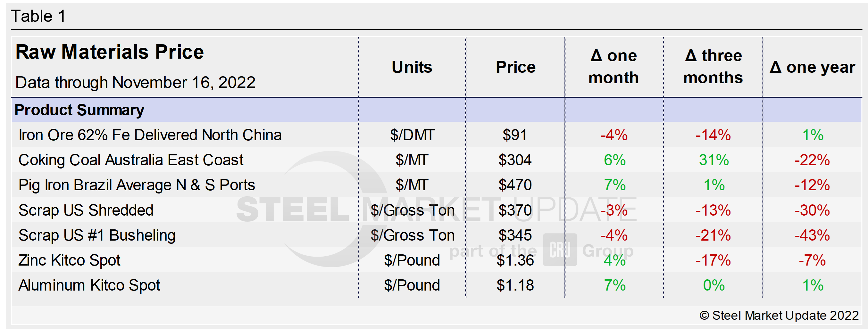Click the Δ one month header
This screenshot has height=329, width=868.
(613, 67)
